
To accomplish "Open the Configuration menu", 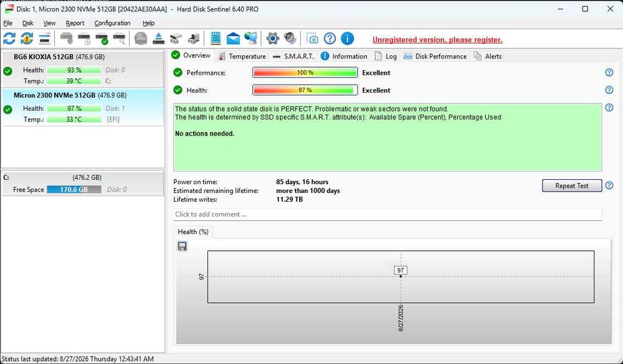I will (112, 23).
